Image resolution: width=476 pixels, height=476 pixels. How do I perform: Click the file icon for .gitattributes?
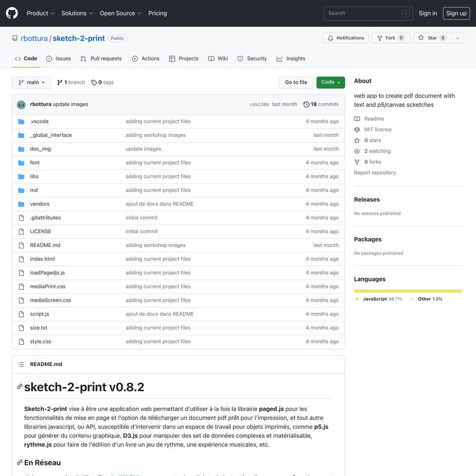coord(21,218)
